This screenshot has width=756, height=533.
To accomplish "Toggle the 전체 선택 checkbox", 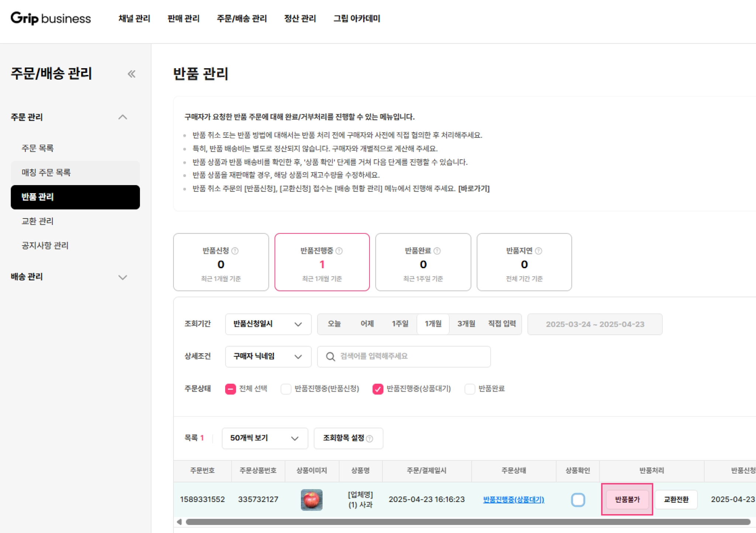I will [x=230, y=389].
